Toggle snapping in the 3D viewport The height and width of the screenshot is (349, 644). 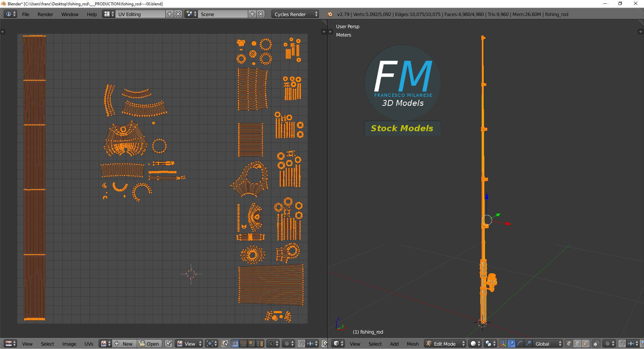[622, 344]
